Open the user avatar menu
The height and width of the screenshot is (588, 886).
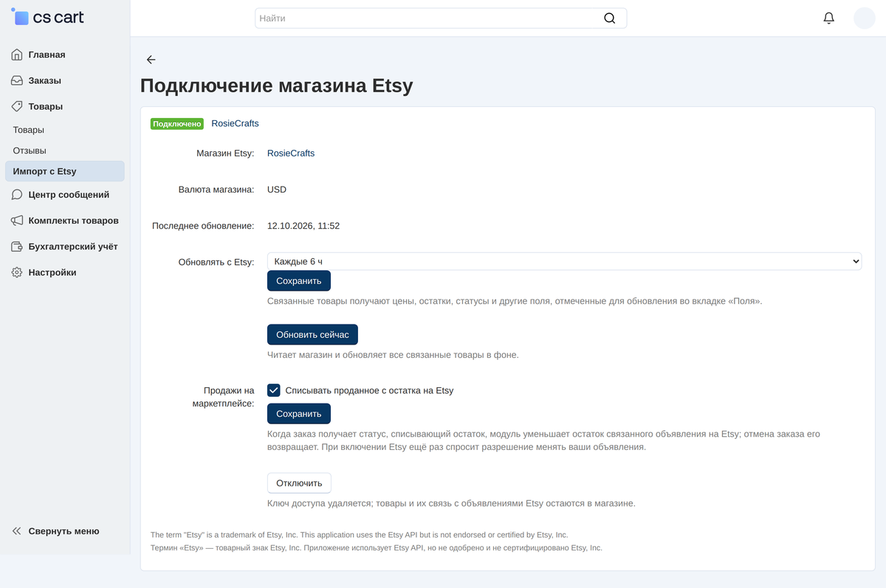[x=865, y=18]
